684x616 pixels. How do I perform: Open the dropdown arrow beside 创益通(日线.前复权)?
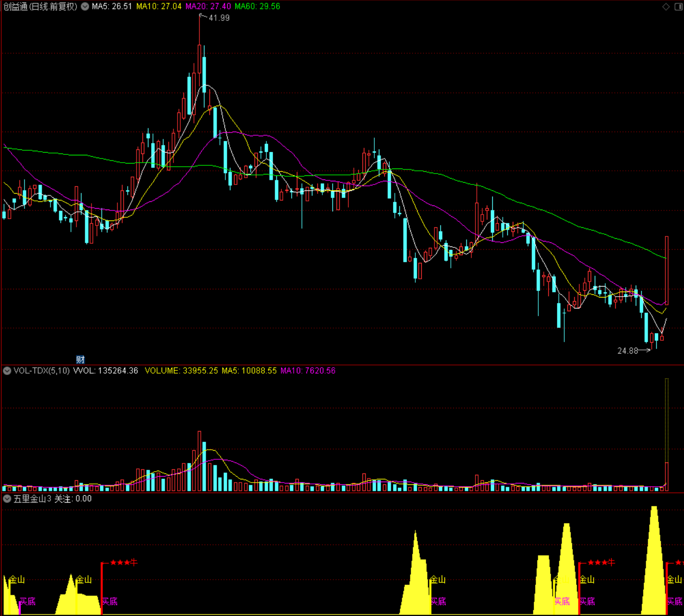(85, 6)
